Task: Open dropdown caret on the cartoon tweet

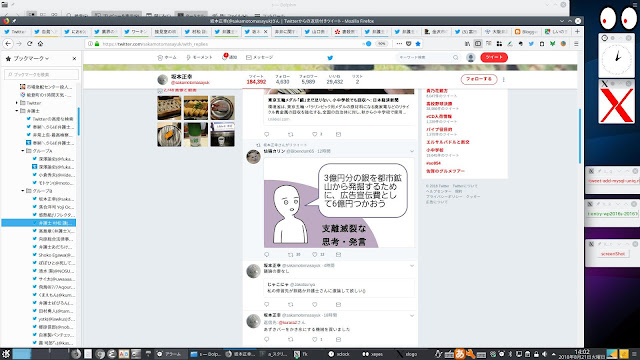Action: 412,151
